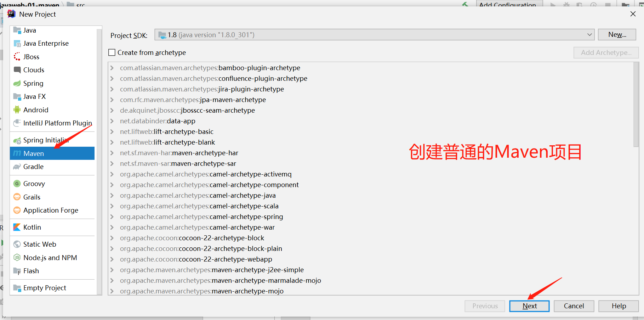
Task: Click the IntelliJ Platform Plugin icon
Action: (x=17, y=123)
